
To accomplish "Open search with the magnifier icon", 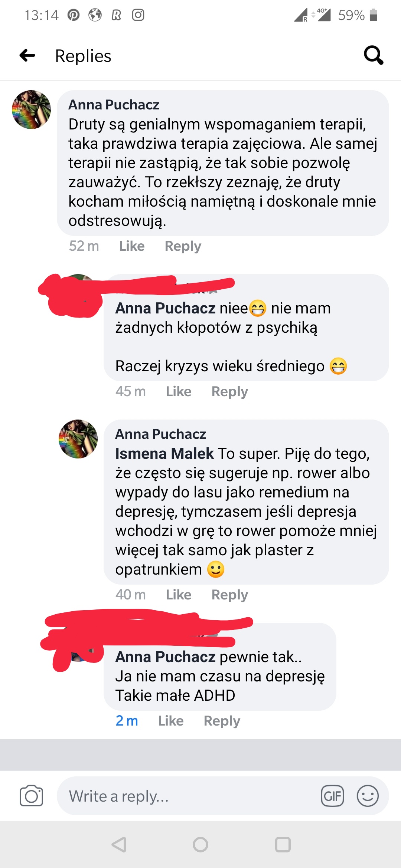I will 374,55.
